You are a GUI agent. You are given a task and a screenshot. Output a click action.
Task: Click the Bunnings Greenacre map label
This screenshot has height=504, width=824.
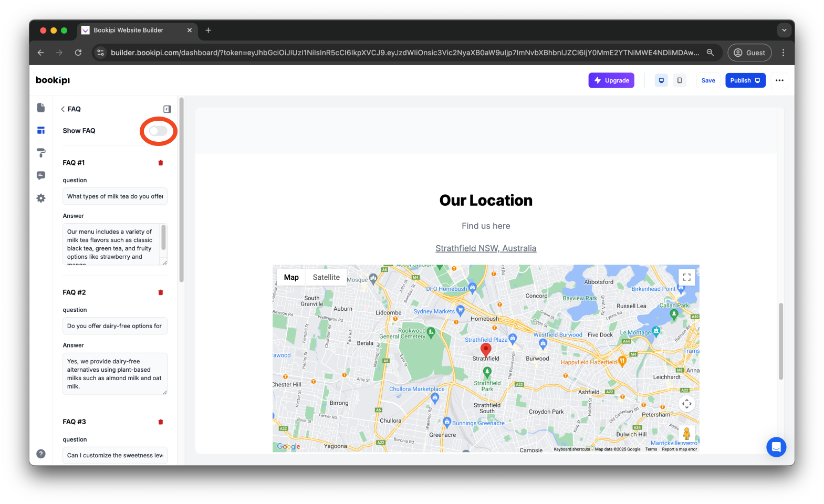click(x=478, y=423)
